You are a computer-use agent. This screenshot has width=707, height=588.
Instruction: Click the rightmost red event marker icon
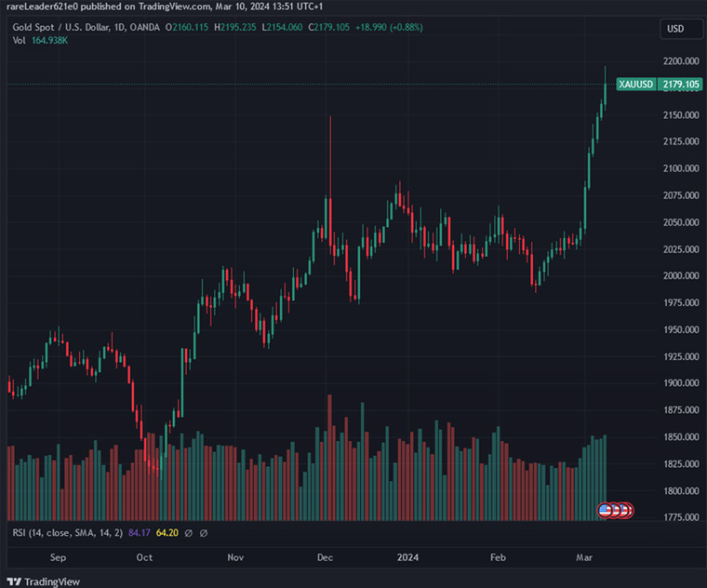coord(627,510)
